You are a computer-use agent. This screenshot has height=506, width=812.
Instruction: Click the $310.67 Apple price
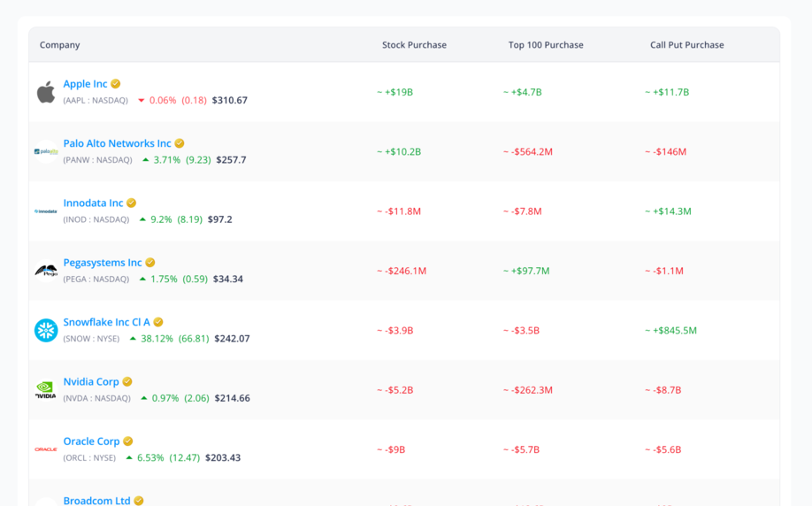230,101
